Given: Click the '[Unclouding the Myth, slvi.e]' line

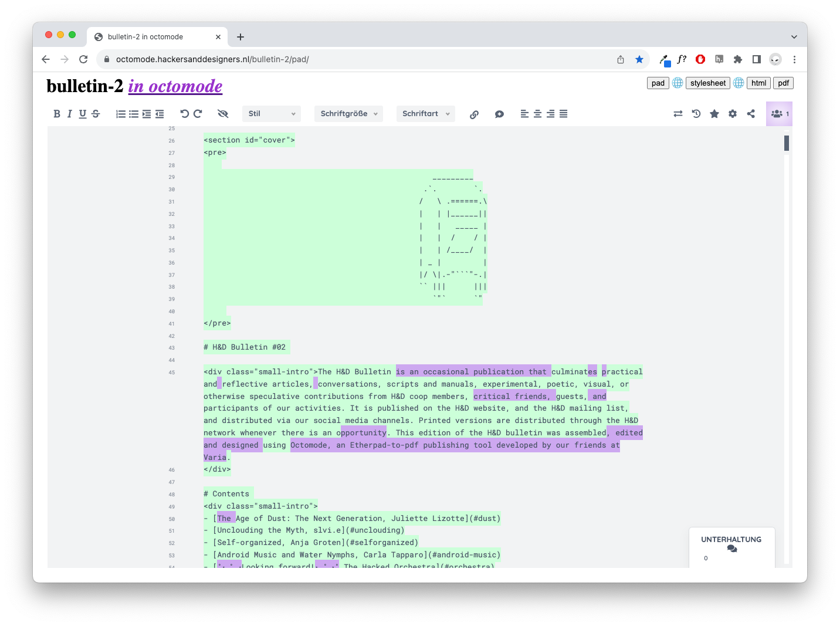Looking at the screenshot, I should [x=304, y=530].
